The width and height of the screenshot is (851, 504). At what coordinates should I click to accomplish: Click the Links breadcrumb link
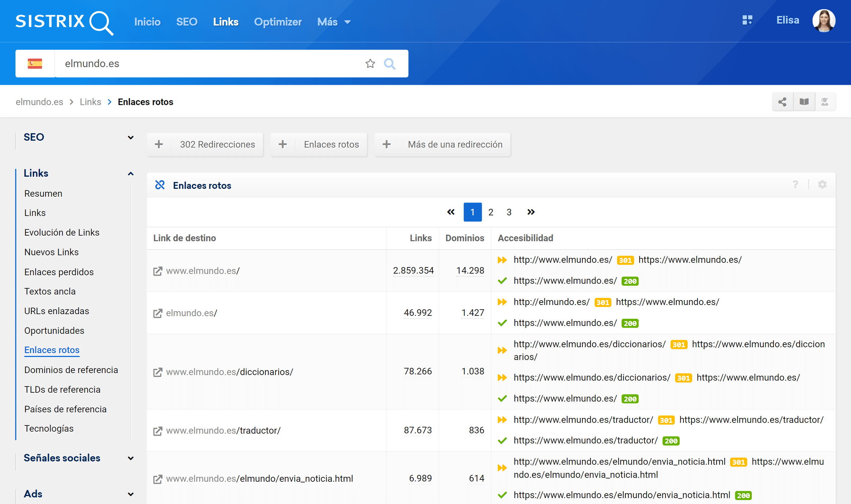[x=90, y=102]
